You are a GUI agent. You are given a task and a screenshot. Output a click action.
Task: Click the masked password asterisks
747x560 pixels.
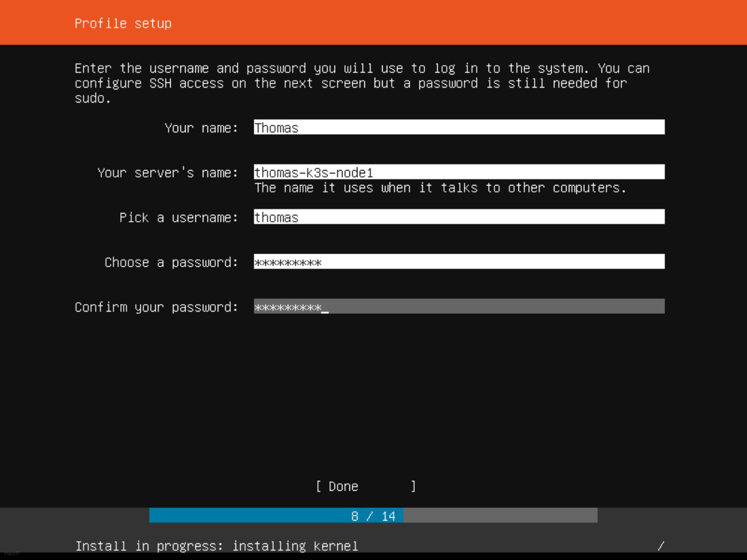pos(286,262)
